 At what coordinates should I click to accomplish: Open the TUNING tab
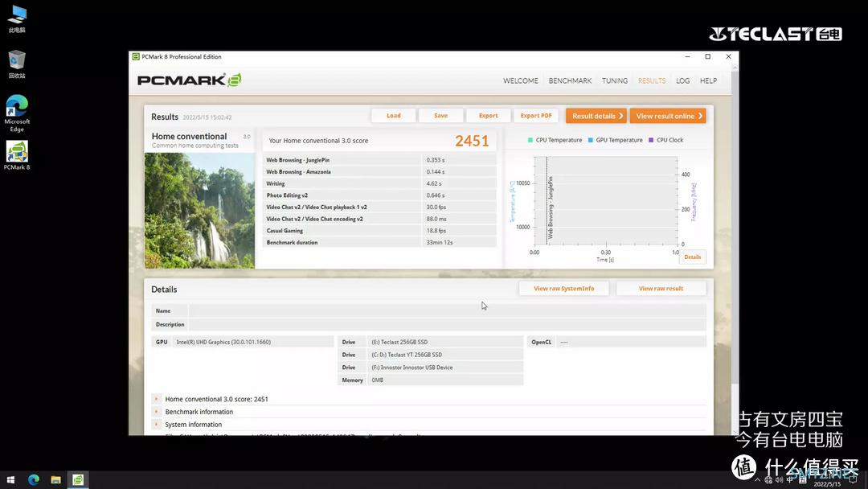615,81
